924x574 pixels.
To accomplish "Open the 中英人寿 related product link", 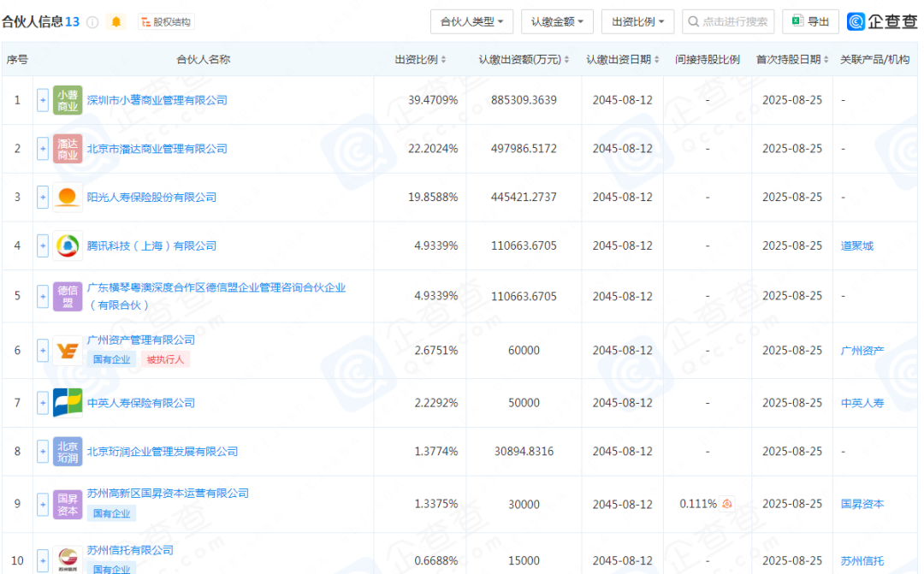I will coord(862,403).
